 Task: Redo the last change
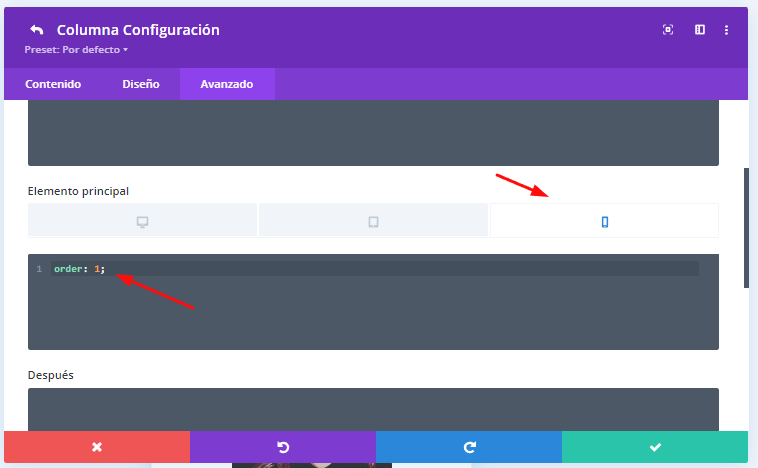pyautogui.click(x=469, y=447)
